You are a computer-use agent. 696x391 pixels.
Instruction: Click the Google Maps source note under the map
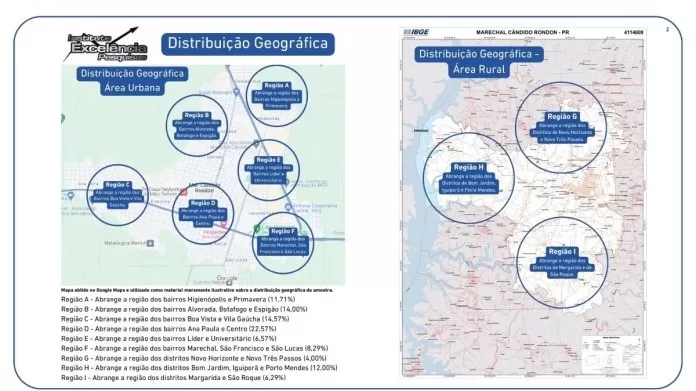coord(197,290)
